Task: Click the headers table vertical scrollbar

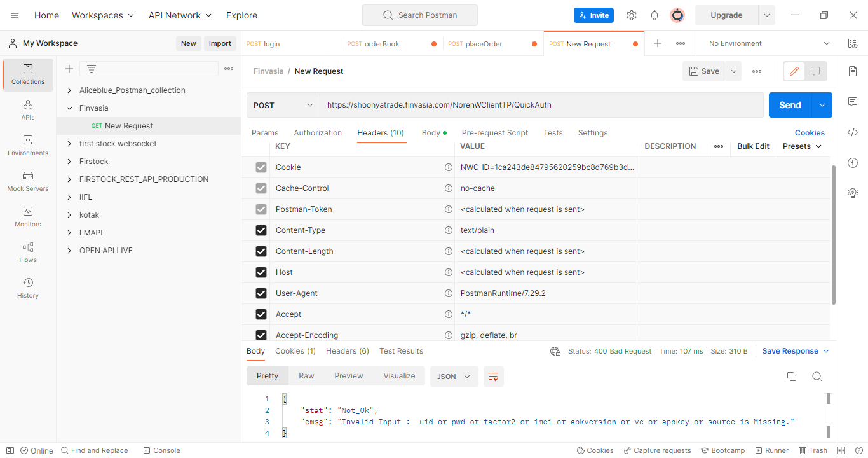Action: coord(833,235)
